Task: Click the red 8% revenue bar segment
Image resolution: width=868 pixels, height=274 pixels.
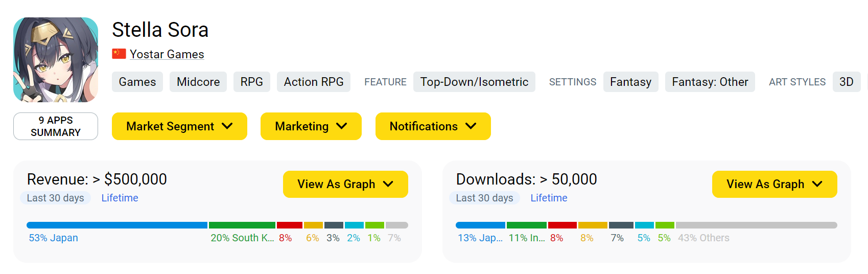Action: point(290,225)
